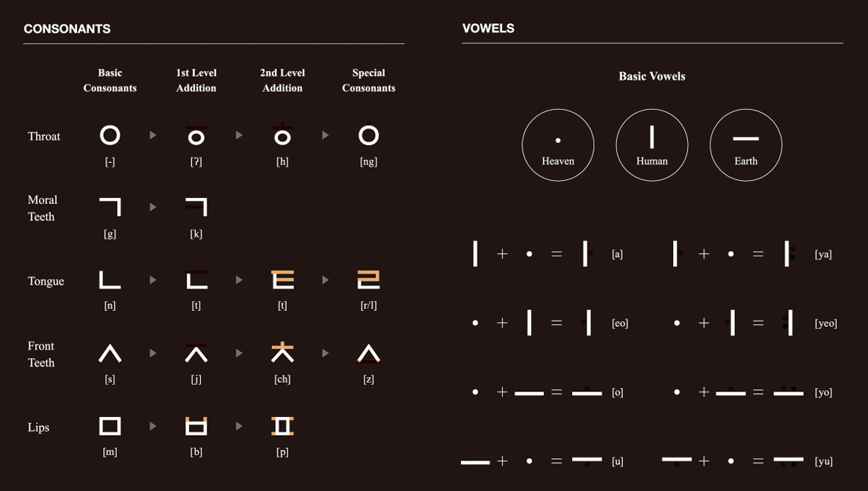Viewport: 868px width, 491px height.
Task: Click the [r/l] special consonant symbol
Action: [368, 280]
